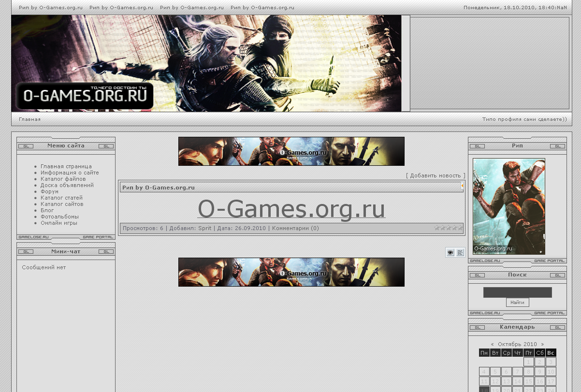Open the large O-Games.org.ru news link

coord(291,209)
